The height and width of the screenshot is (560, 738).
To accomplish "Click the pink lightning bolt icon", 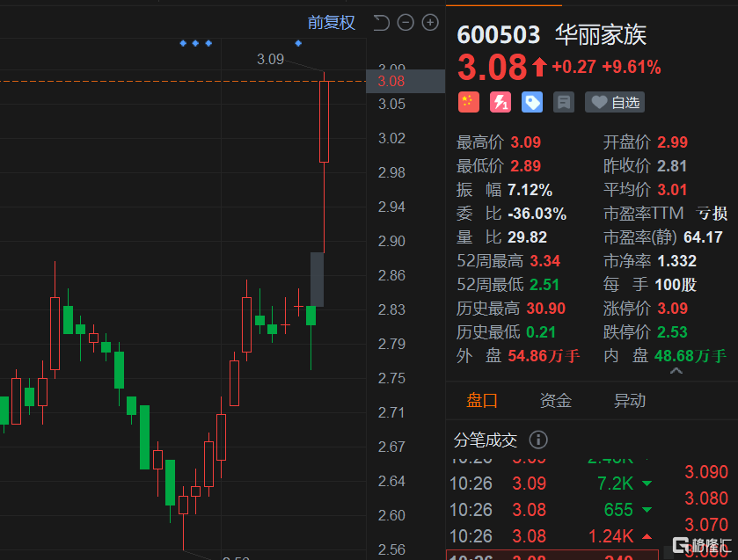I will [501, 102].
